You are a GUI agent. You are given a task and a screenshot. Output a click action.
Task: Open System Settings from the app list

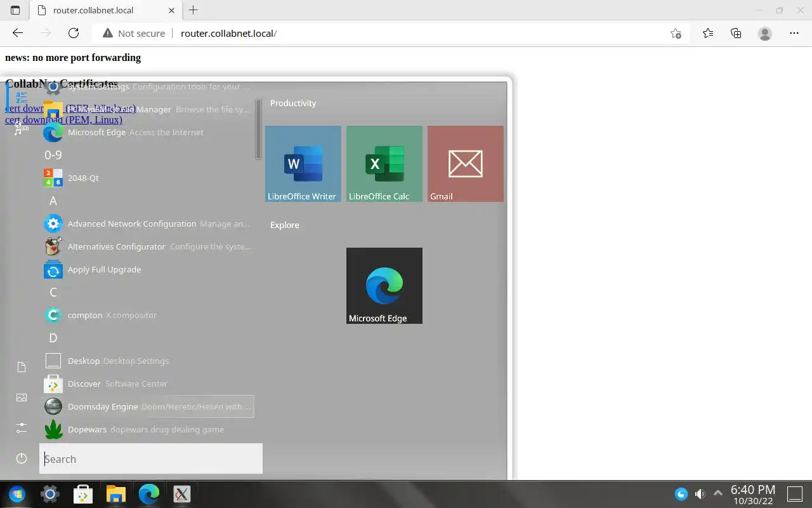tap(148, 86)
